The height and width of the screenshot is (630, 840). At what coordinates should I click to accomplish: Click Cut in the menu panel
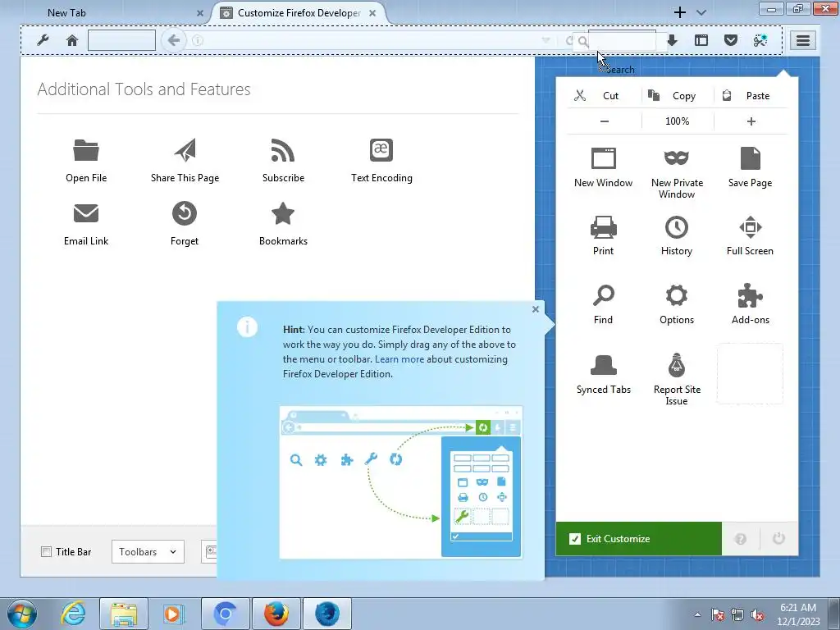(x=605, y=95)
